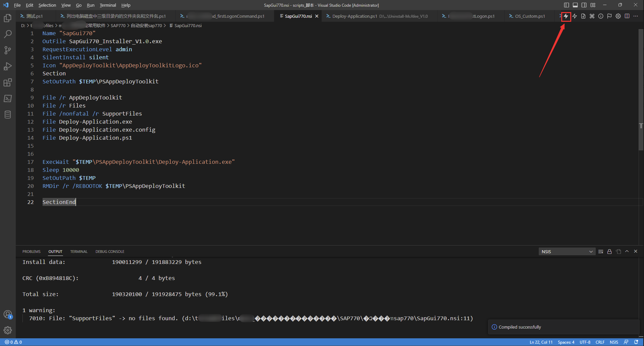Select NSIS language mode in status bar
This screenshot has width=644, height=346.
click(x=614, y=342)
